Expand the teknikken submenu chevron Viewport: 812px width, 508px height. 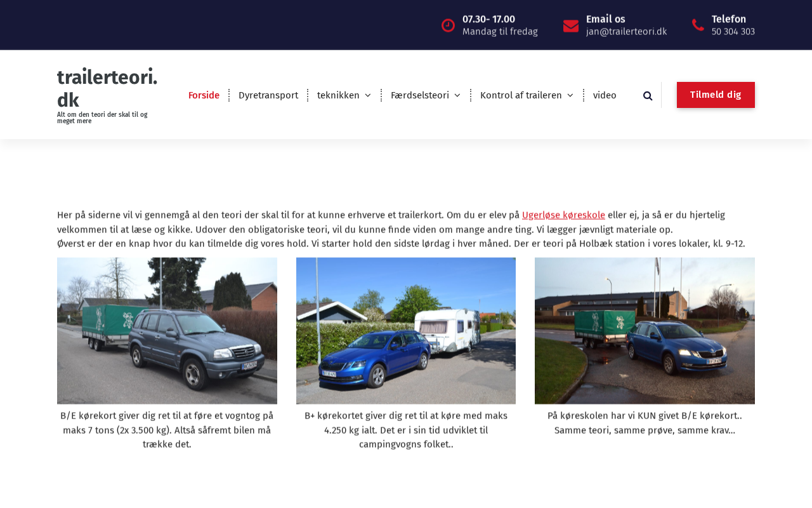368,95
